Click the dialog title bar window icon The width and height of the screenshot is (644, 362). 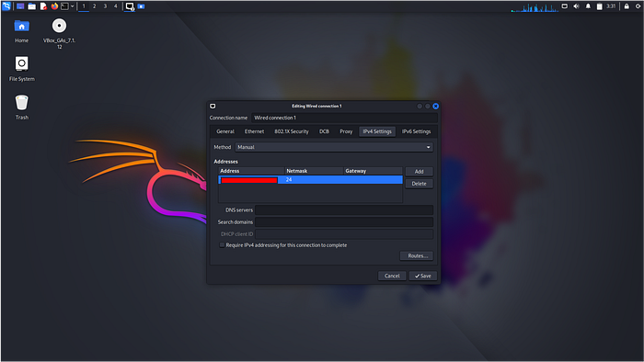[213, 107]
